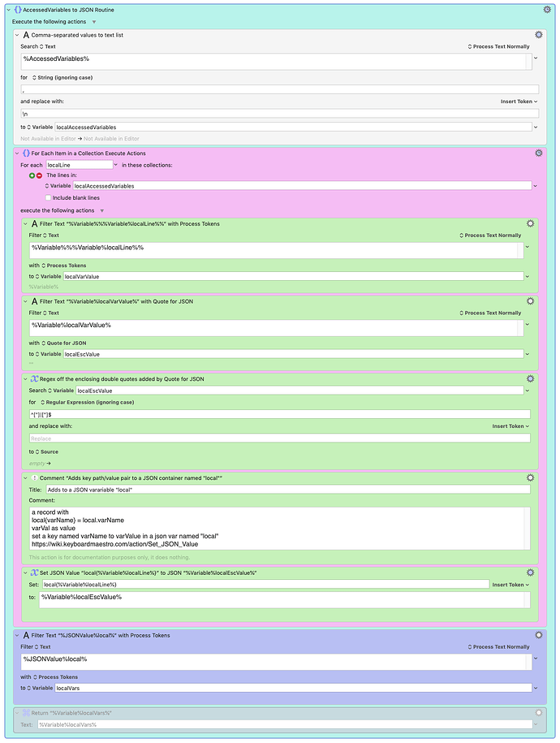The height and width of the screenshot is (743, 560).
Task: Click the %AccessedVariables% search text field
Action: (276, 62)
